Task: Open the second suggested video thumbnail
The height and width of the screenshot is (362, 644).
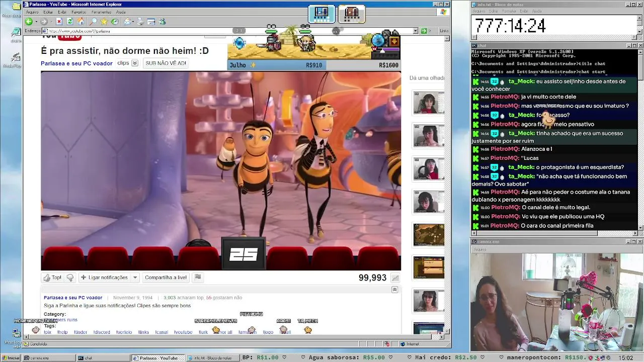Action: point(429,136)
